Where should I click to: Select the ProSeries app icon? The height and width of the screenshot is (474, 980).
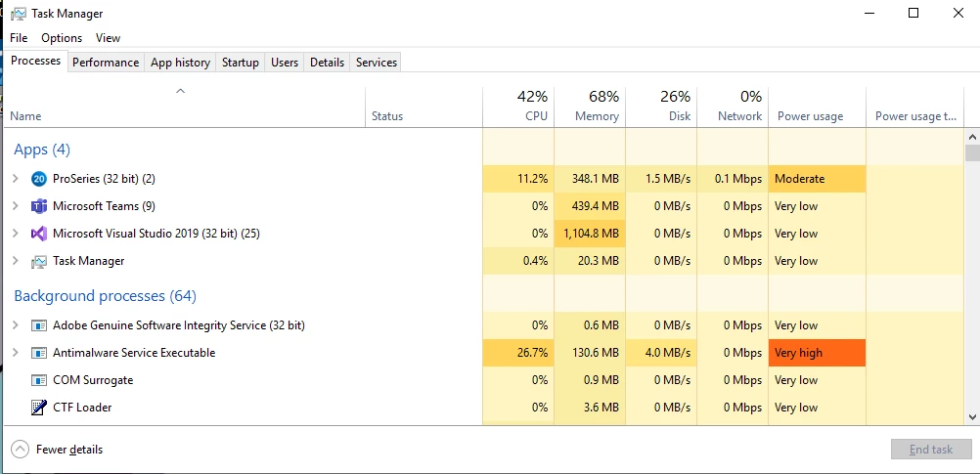pyautogui.click(x=39, y=179)
